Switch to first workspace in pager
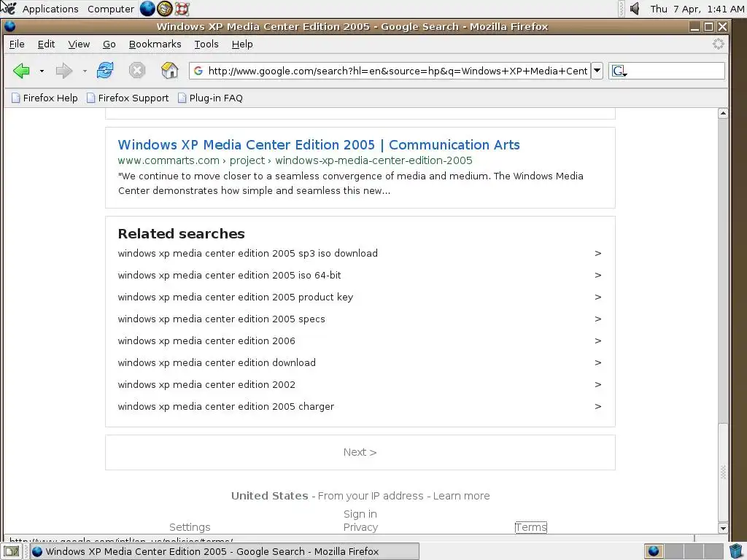Image resolution: width=747 pixels, height=560 pixels. click(x=654, y=551)
